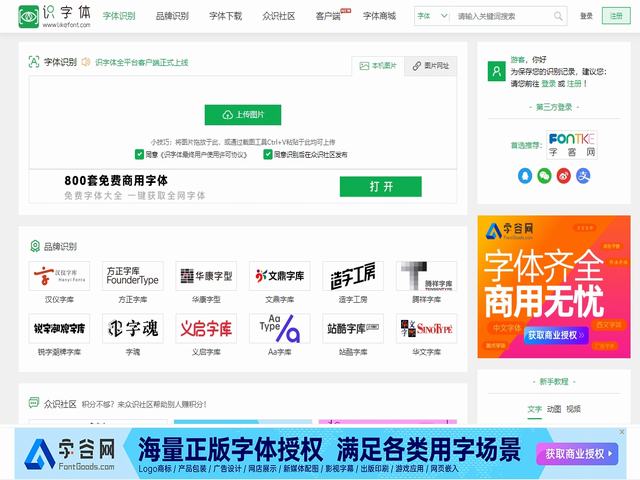Image resolution: width=640 pixels, height=480 pixels.
Task: Click 获取商业授权 on sidebar ad
Action: click(556, 335)
